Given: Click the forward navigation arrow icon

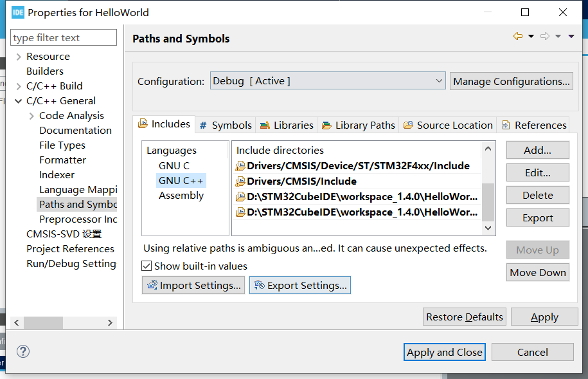Looking at the screenshot, I should pyautogui.click(x=545, y=37).
